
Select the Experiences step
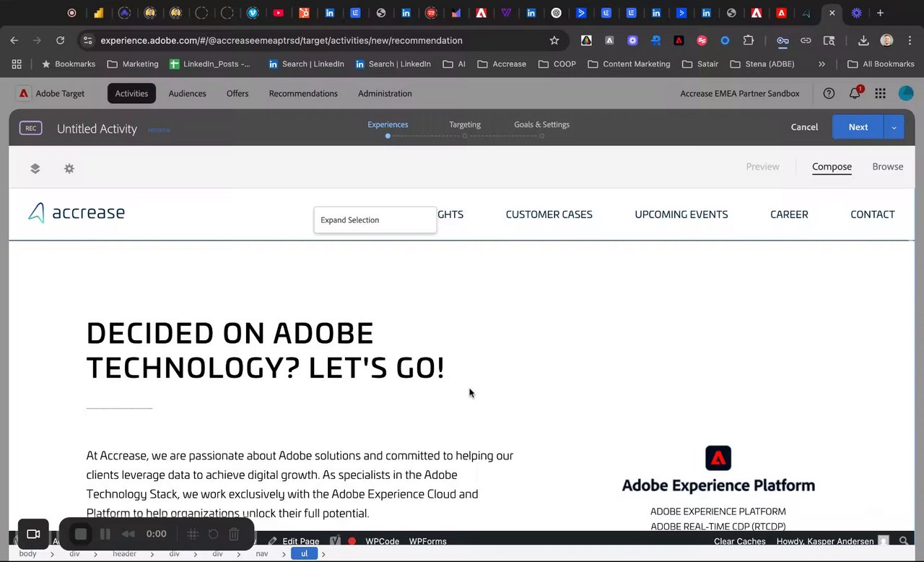[x=388, y=124]
